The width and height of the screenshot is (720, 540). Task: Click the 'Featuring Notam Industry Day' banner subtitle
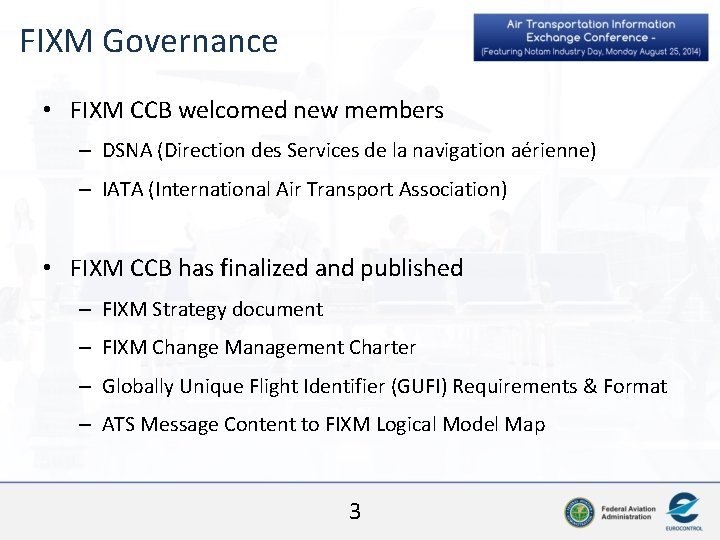(x=591, y=51)
